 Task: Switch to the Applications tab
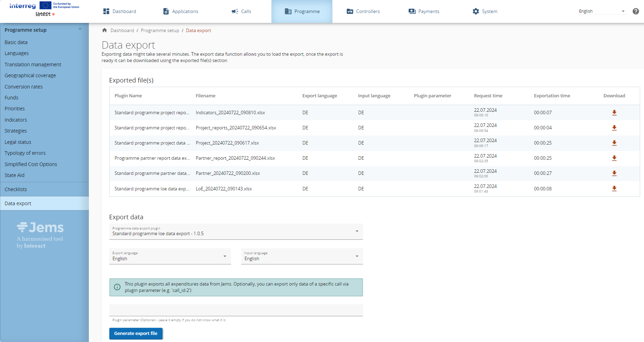(181, 11)
